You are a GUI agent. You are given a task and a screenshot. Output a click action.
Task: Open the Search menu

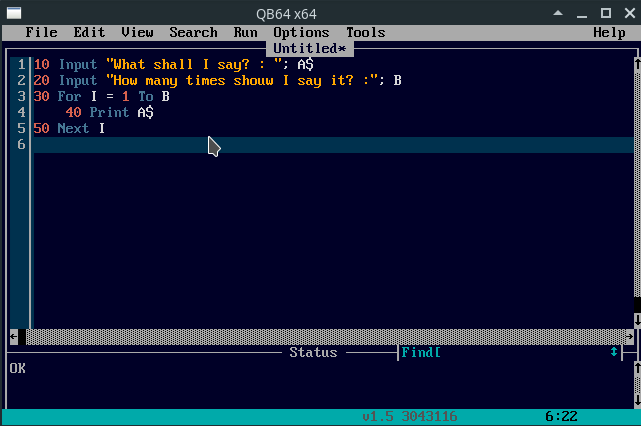pos(193,32)
